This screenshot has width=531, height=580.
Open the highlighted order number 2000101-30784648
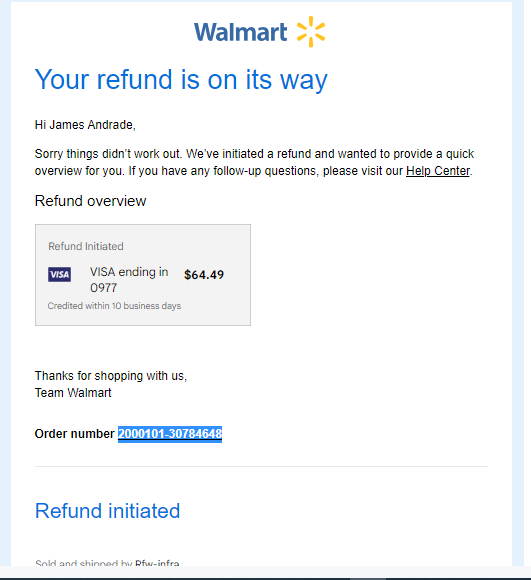170,434
